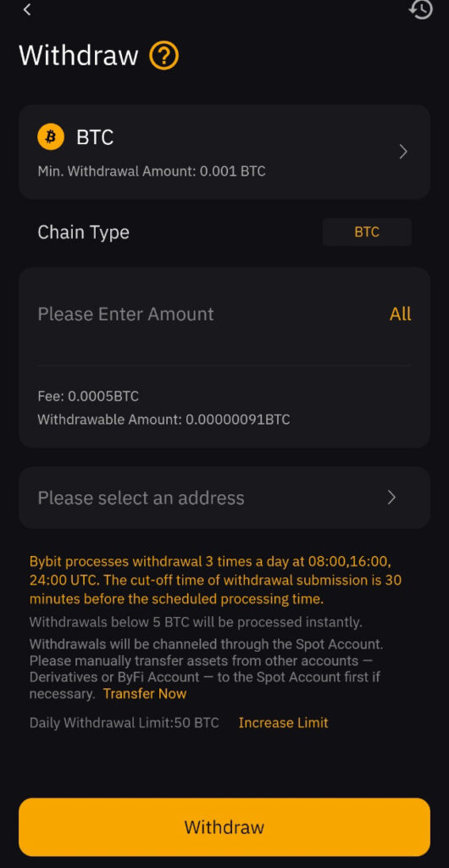This screenshot has height=868, width=449.
Task: Tap the orange help question mark icon
Action: coord(164,56)
